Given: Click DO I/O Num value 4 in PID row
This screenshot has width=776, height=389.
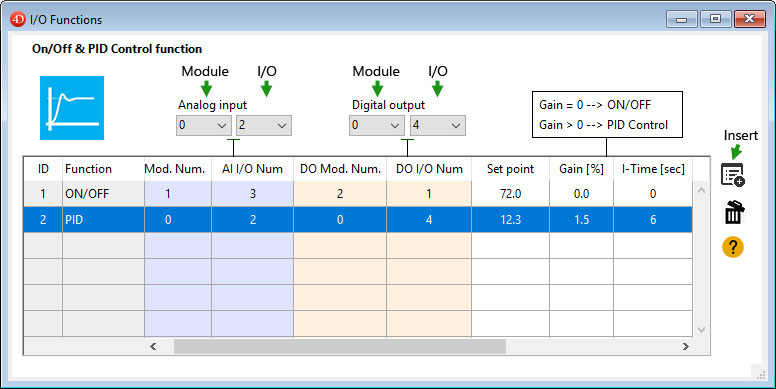Looking at the screenshot, I should coord(429,220).
